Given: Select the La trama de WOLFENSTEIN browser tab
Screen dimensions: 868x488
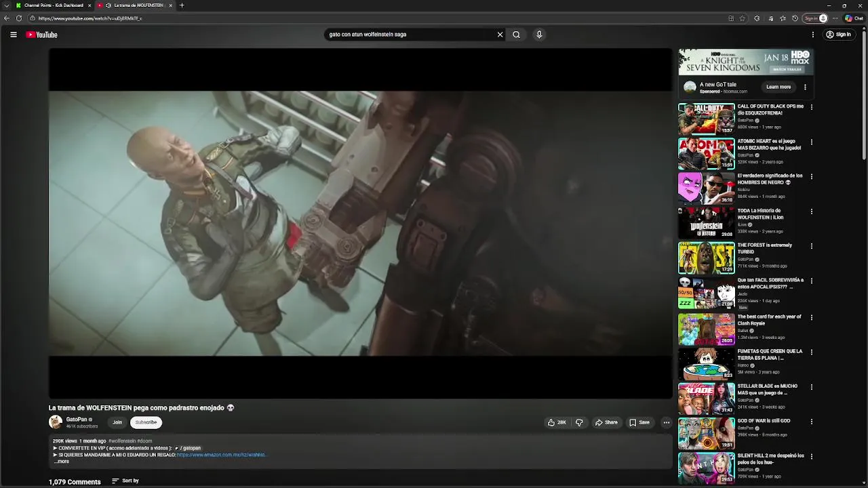Looking at the screenshot, I should (x=136, y=5).
